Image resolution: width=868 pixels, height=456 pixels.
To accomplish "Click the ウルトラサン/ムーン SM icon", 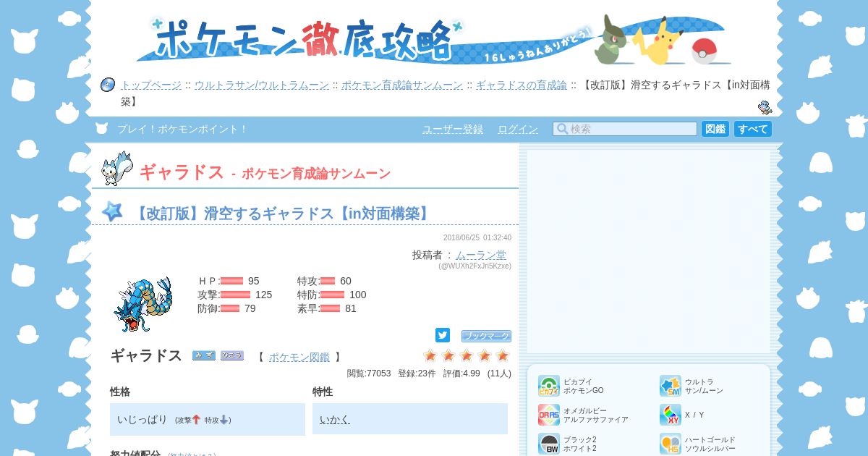I will point(671,386).
